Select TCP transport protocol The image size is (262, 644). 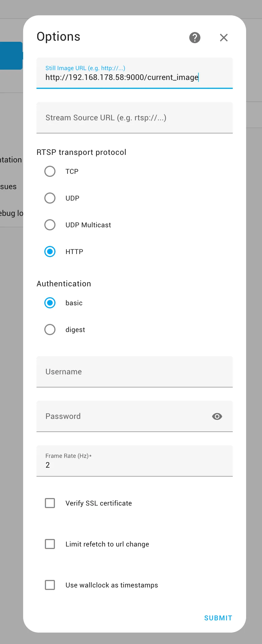(x=50, y=171)
